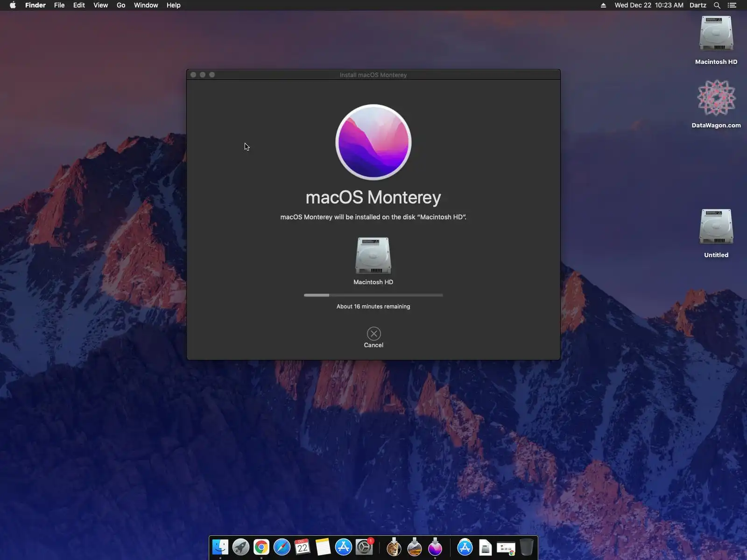
Task: Open the View menu
Action: click(x=100, y=5)
